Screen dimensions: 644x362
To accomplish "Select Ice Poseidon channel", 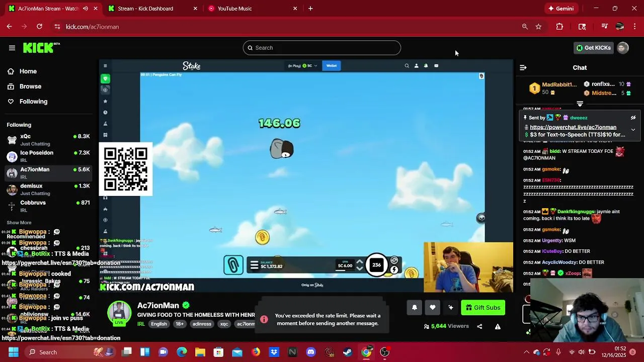I will pos(48,156).
